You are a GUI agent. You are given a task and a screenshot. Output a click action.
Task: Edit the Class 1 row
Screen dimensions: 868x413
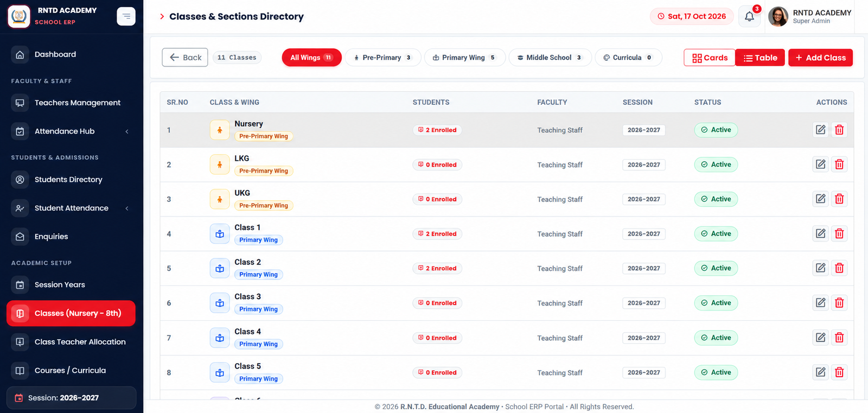(x=821, y=234)
